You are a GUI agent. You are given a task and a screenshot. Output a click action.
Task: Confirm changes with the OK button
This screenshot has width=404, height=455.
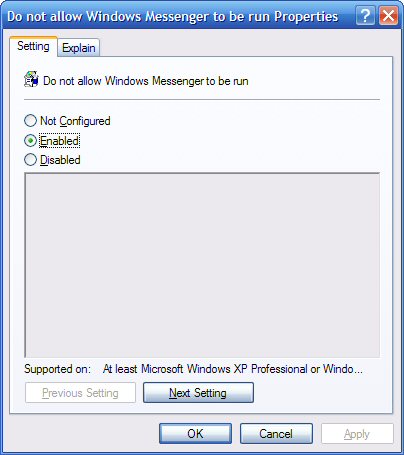tap(195, 434)
